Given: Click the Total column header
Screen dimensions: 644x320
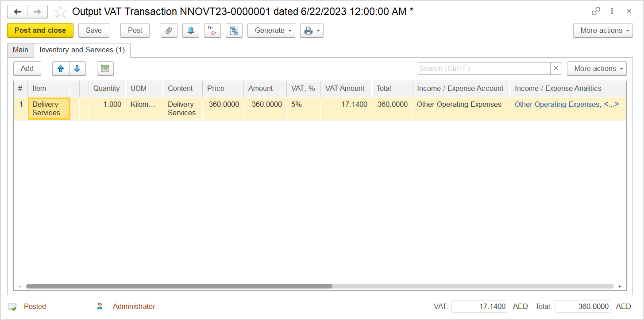Looking at the screenshot, I should [x=392, y=89].
